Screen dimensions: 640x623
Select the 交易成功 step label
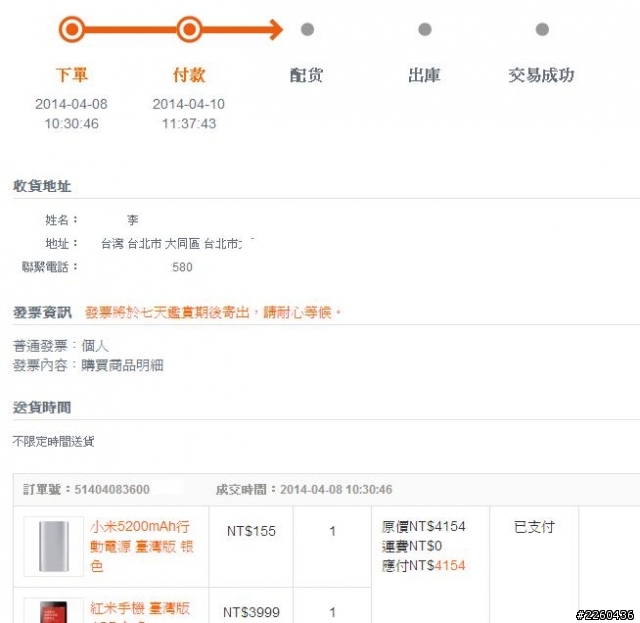[x=542, y=75]
